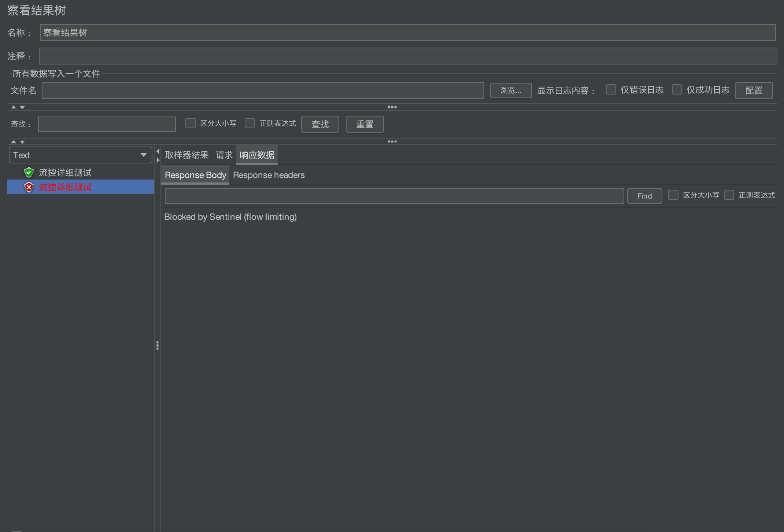The image size is (784, 532).
Task: Focus the 查找 search input field
Action: pyautogui.click(x=107, y=124)
